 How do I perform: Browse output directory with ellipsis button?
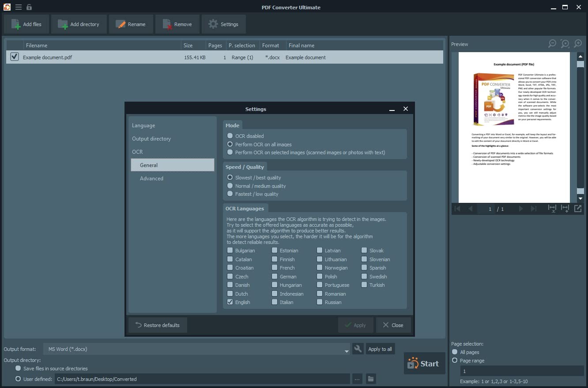pyautogui.click(x=358, y=379)
